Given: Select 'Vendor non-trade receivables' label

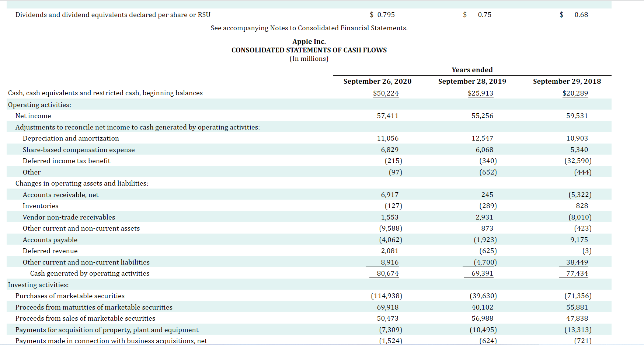Looking at the screenshot, I should pyautogui.click(x=69, y=217).
